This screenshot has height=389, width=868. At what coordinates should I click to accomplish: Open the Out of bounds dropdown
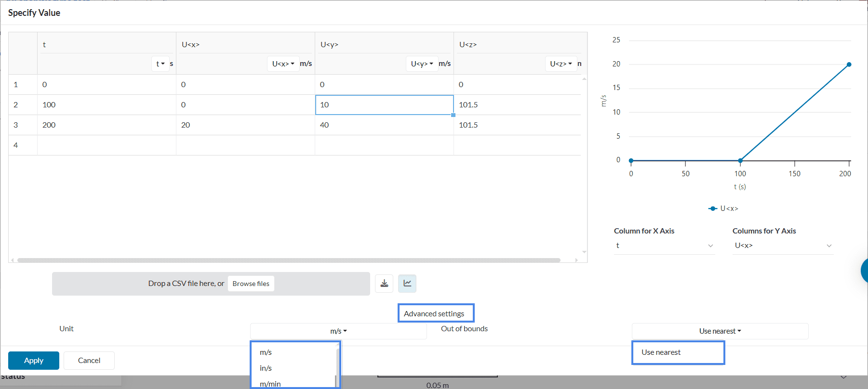[720, 331]
